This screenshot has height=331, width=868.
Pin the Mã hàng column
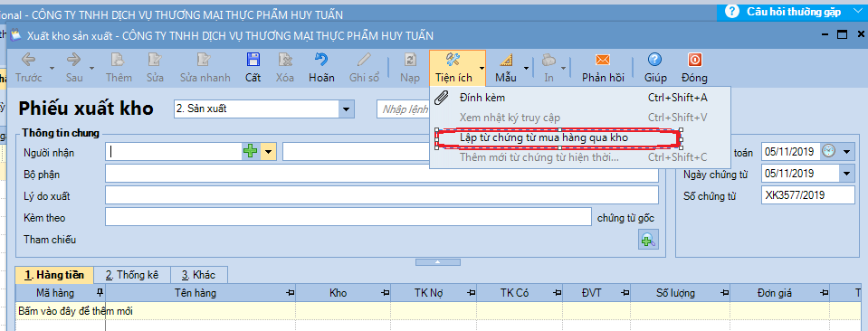(100, 293)
